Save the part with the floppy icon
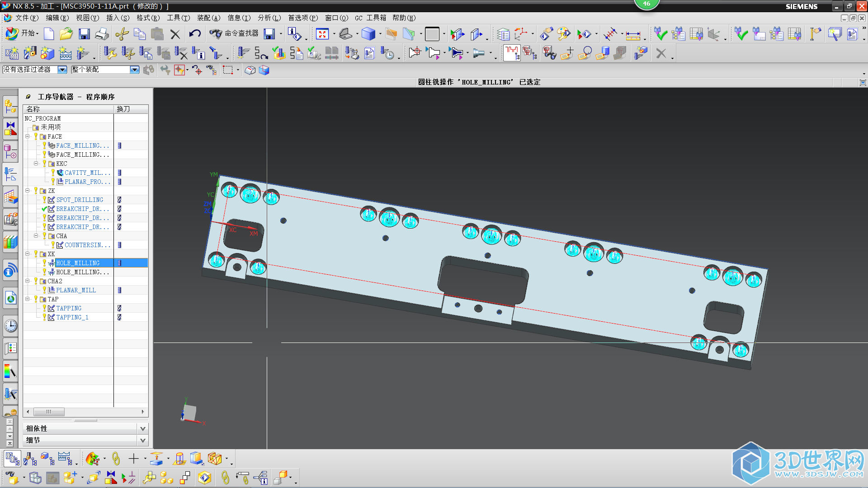The image size is (868, 488). pos(84,34)
